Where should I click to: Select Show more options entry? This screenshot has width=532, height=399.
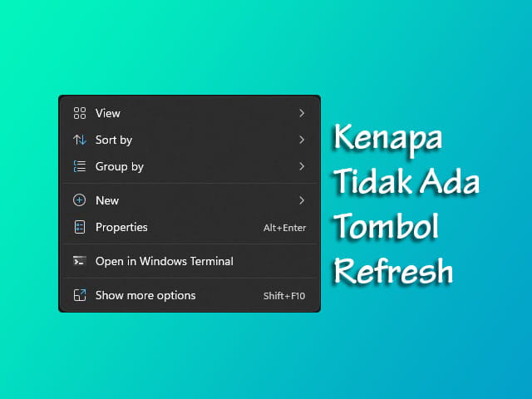click(190, 295)
